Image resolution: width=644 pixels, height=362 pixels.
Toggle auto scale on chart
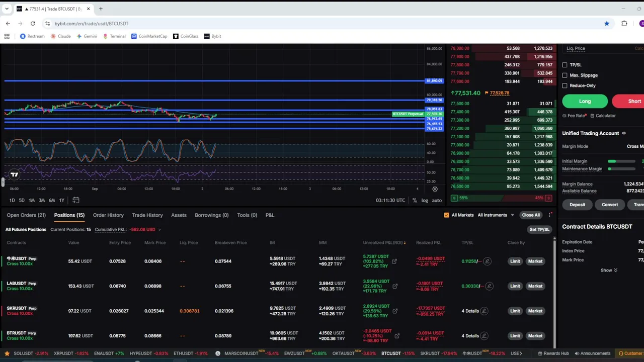click(x=437, y=200)
